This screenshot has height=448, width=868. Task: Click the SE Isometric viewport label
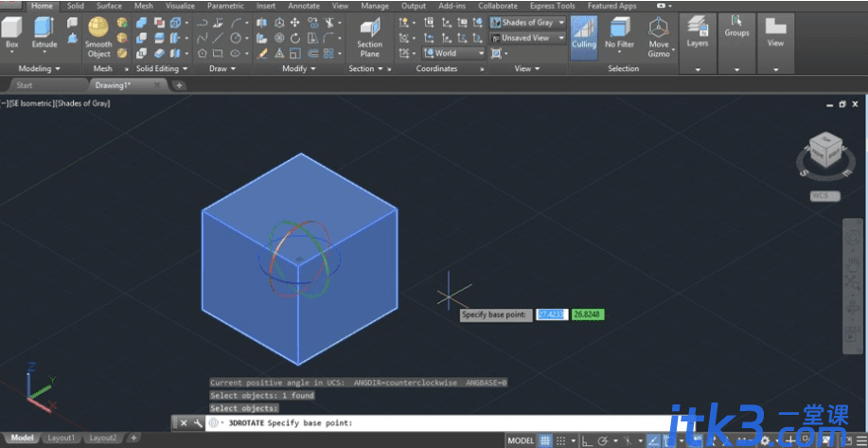pyautogui.click(x=31, y=103)
